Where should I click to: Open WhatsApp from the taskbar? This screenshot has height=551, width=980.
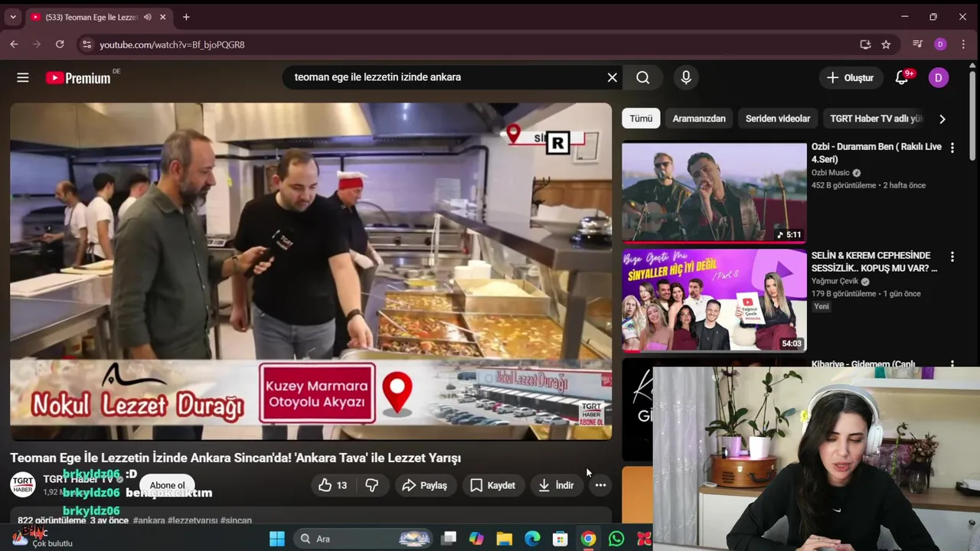click(616, 539)
